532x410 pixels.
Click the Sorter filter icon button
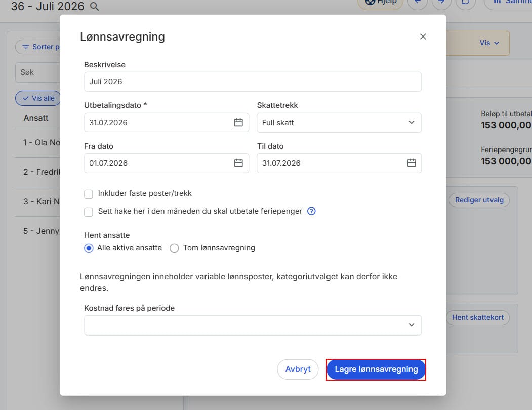tap(37, 47)
